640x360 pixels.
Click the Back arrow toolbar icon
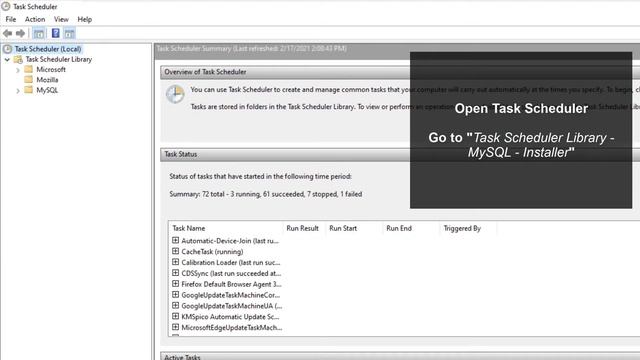7,33
